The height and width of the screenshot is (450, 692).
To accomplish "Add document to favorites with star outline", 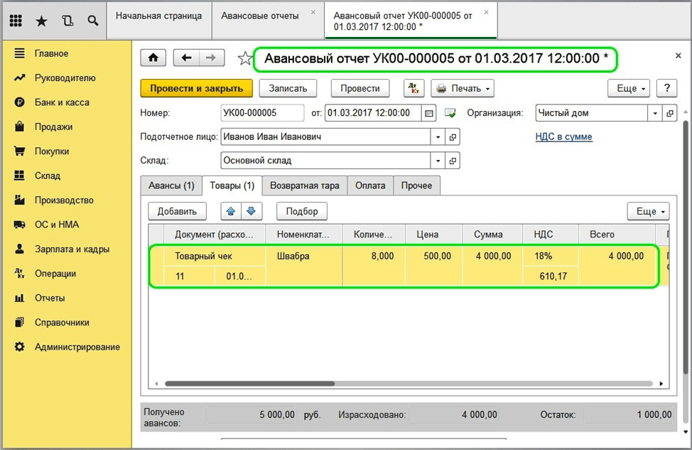I will click(245, 59).
